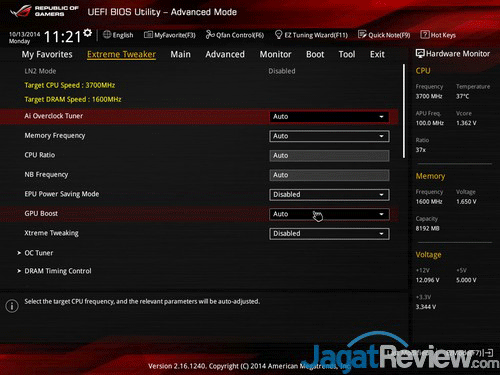500x375 pixels.
Task: Click the LN2 Mode Disabled value
Action: tap(282, 71)
